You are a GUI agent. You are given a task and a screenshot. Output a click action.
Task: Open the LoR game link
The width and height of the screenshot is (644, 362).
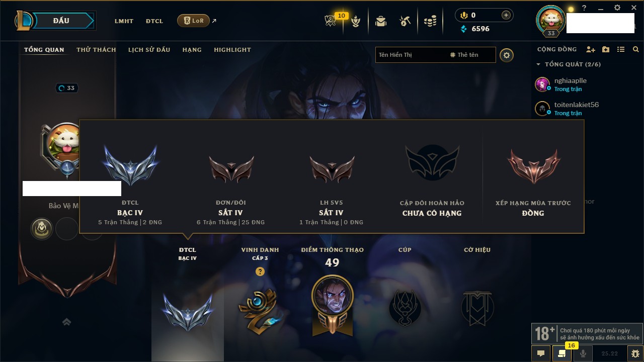tap(194, 21)
